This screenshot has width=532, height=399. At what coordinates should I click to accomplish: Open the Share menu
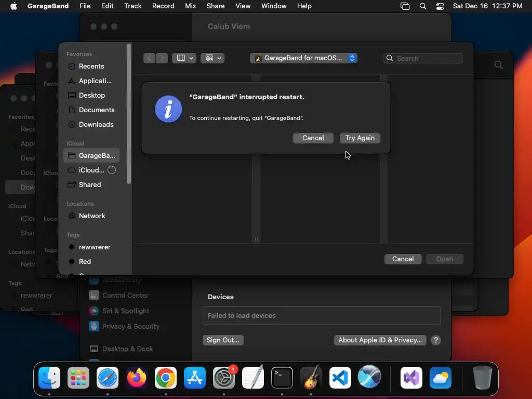coord(216,6)
